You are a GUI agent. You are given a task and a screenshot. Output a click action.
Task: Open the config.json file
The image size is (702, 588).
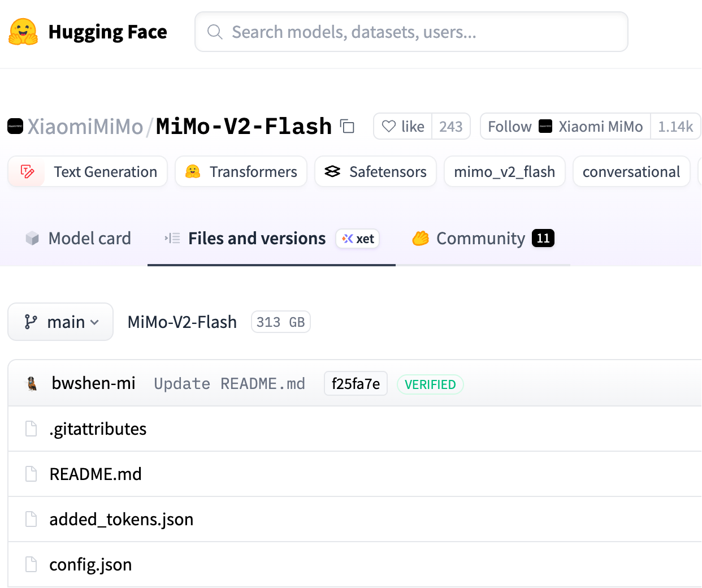coord(90,565)
